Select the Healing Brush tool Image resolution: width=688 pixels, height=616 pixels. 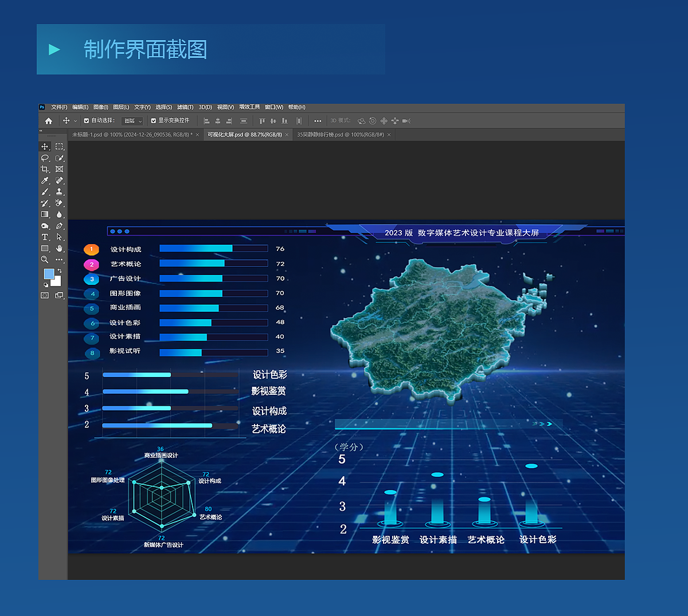(59, 181)
